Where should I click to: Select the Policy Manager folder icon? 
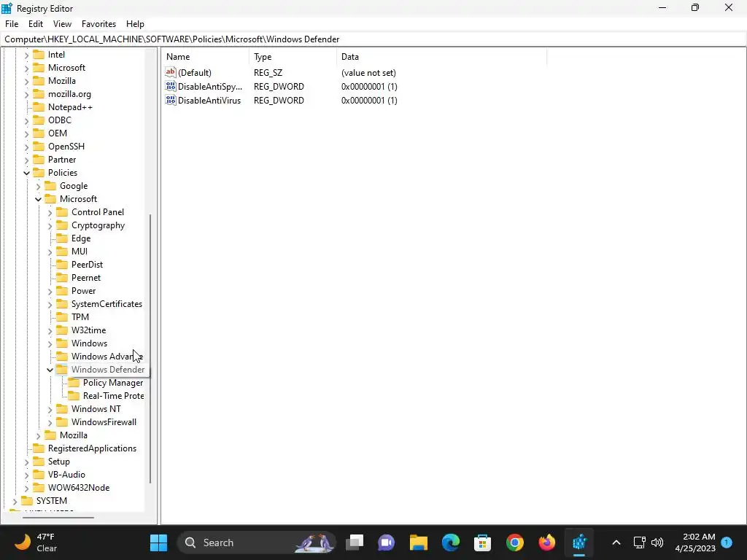click(74, 383)
